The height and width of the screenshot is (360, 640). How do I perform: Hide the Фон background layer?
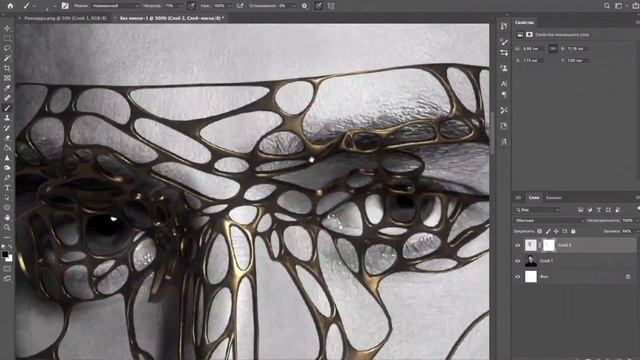coord(518,277)
